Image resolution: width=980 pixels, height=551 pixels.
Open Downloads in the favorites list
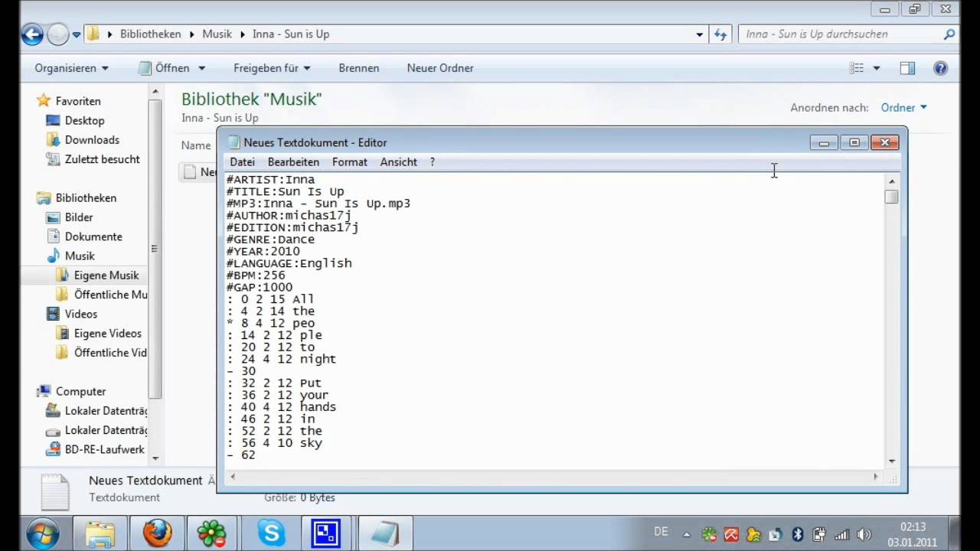coord(92,139)
